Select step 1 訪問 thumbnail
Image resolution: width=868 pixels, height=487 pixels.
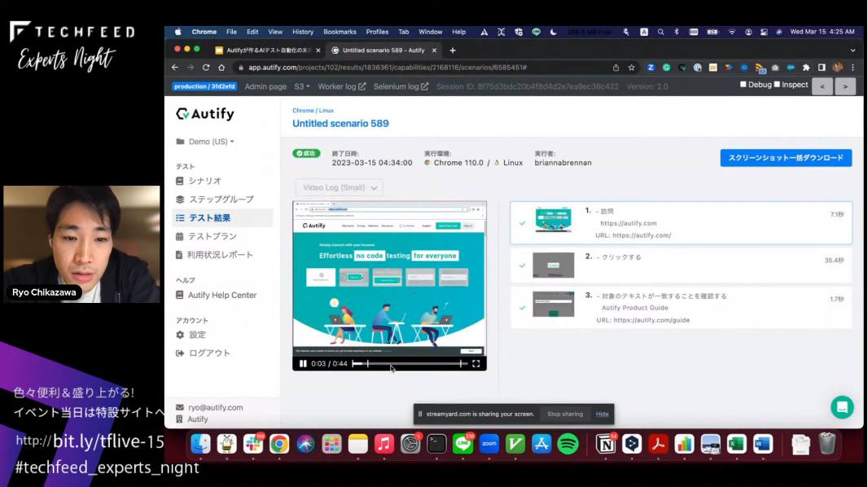(x=553, y=220)
